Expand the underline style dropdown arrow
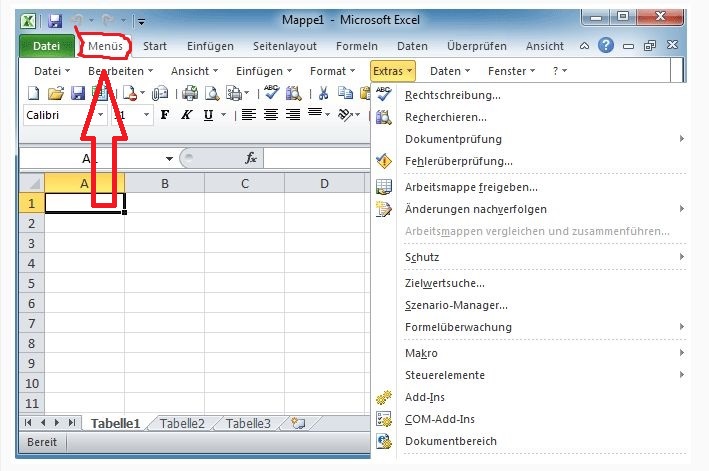 pyautogui.click(x=223, y=115)
